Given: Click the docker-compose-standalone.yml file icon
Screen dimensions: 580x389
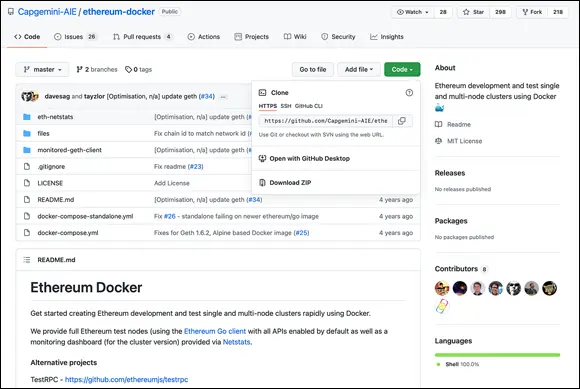Looking at the screenshot, I should point(27,216).
